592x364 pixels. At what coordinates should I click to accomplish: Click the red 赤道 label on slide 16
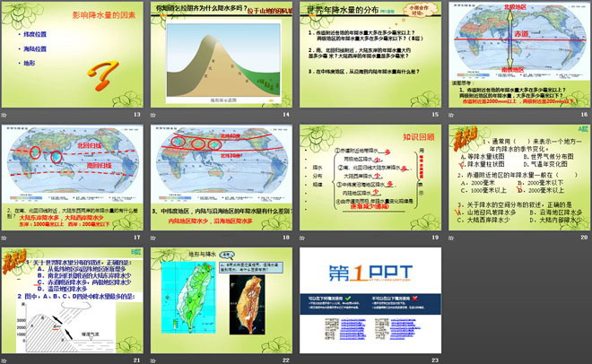[521, 32]
